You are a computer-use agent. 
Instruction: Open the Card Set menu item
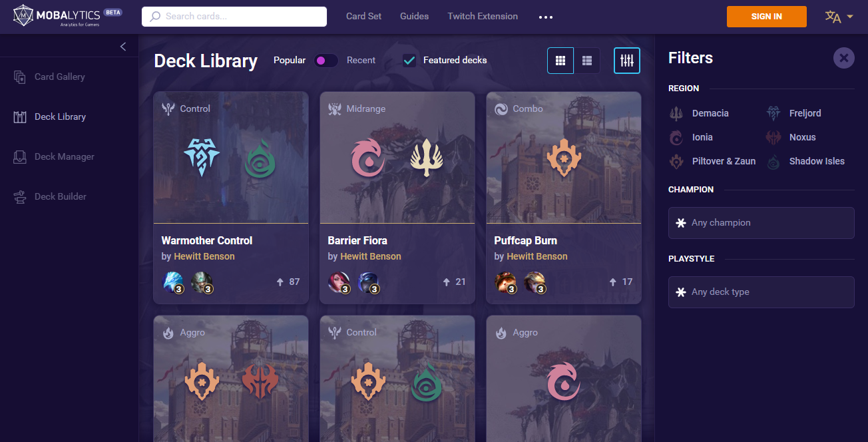(364, 17)
